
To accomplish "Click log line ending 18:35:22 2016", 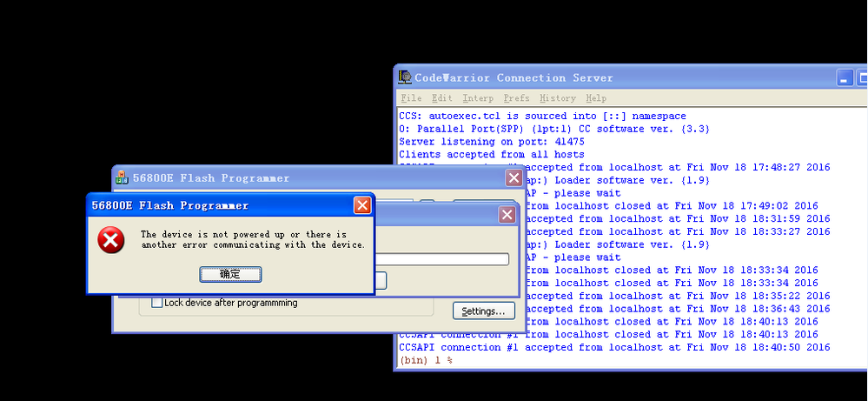I will point(678,296).
